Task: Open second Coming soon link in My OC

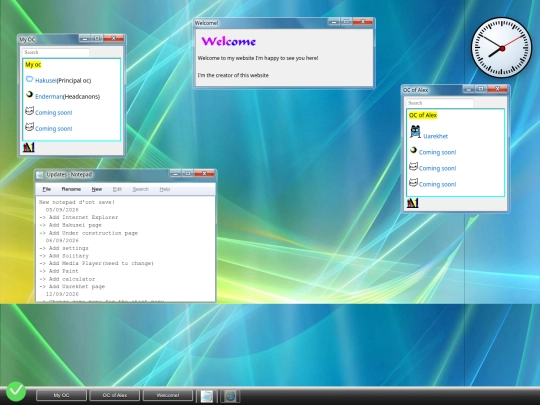Action: (54, 129)
